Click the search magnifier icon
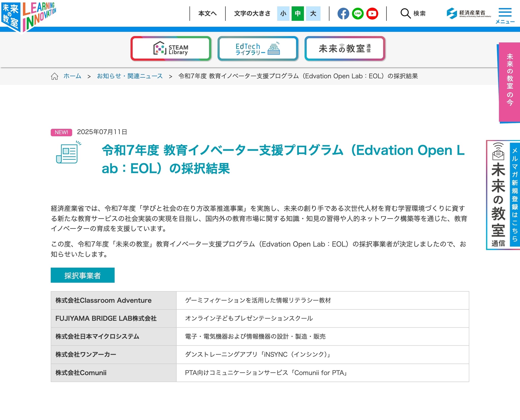Image resolution: width=520 pixels, height=420 pixels. pos(405,13)
